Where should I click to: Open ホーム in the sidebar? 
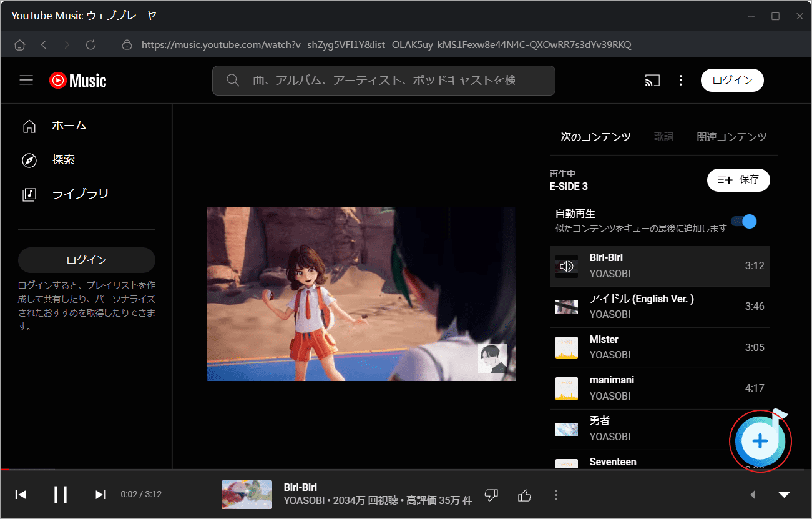point(86,126)
